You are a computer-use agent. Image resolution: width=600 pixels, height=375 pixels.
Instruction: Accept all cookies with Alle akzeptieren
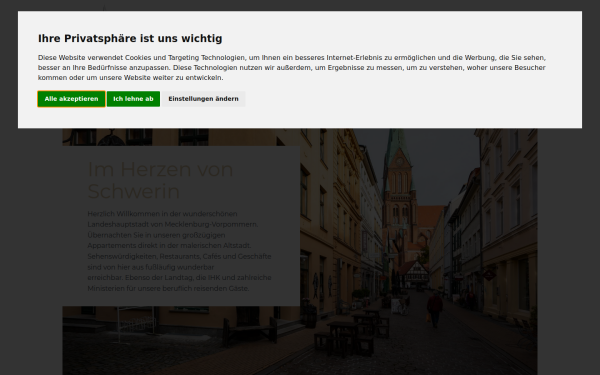[x=71, y=99]
